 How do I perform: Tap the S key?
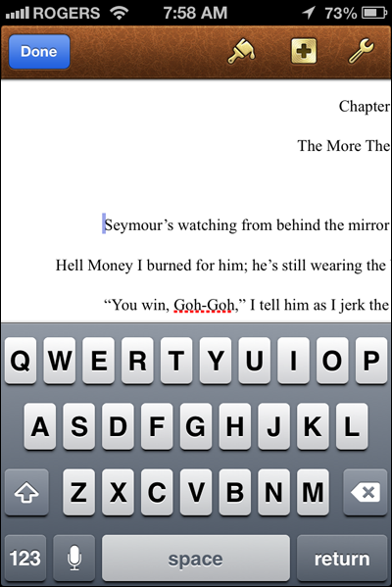[79, 426]
